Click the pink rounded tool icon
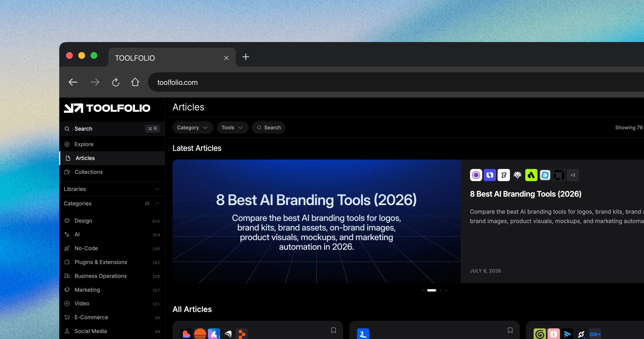This screenshot has width=644, height=339. [553, 334]
